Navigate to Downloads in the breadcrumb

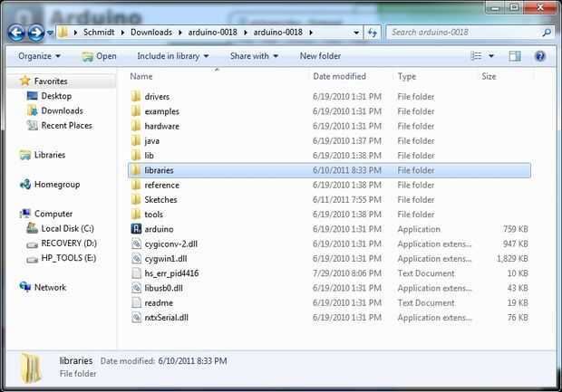coord(151,33)
